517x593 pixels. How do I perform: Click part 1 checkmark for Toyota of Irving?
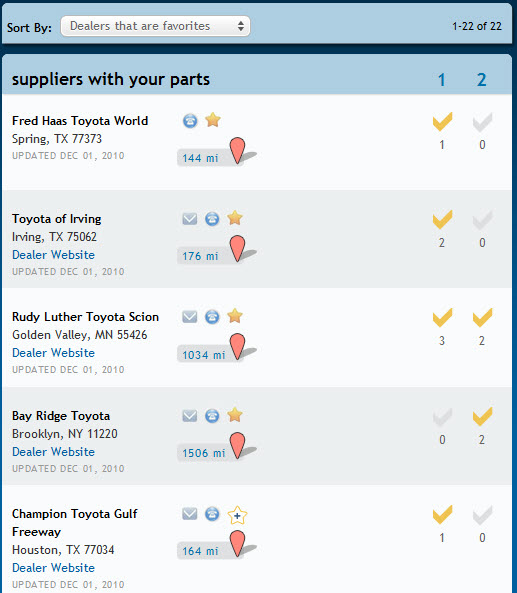coord(442,219)
